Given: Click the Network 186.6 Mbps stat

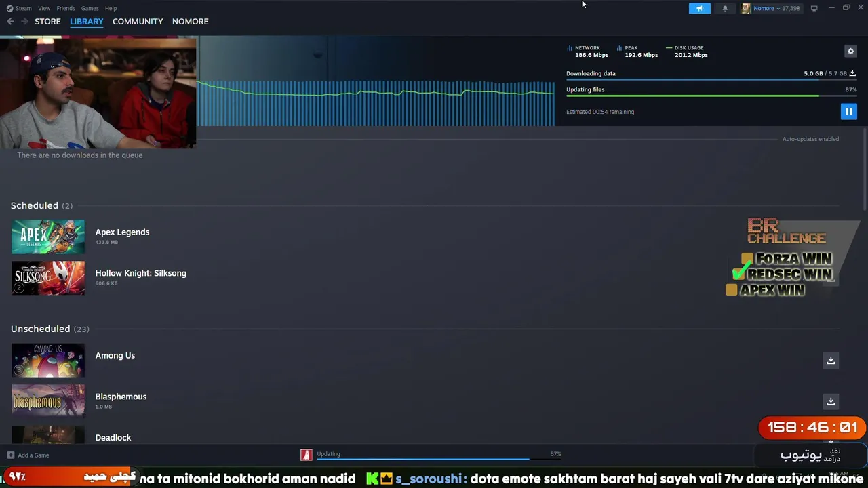Looking at the screenshot, I should pyautogui.click(x=587, y=52).
